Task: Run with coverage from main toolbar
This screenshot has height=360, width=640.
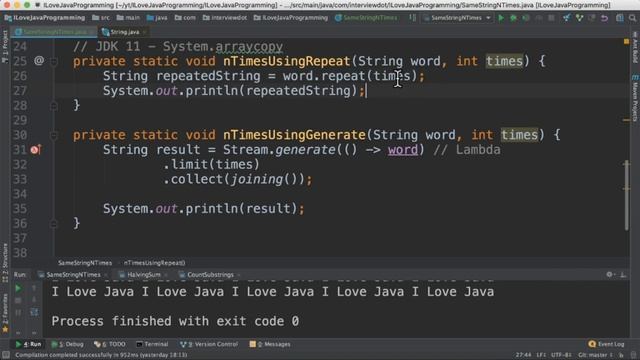Action: click(x=526, y=18)
